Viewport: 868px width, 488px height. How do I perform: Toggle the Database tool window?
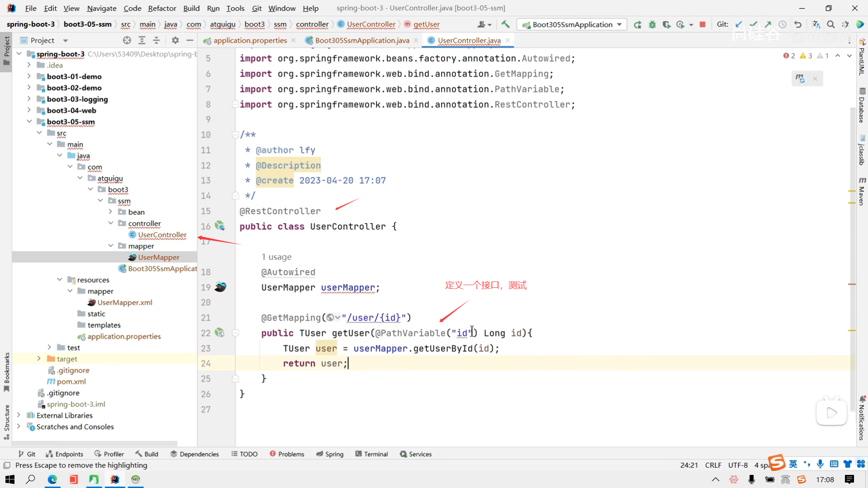(862, 106)
